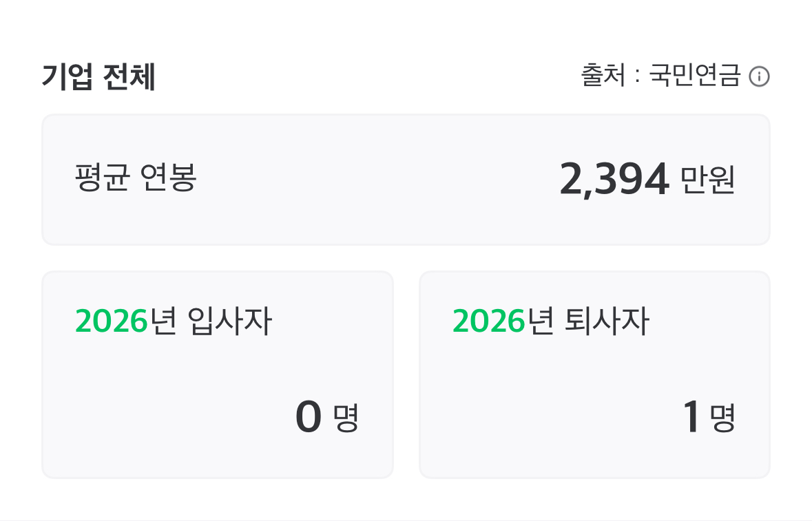812x521 pixels.
Task: Click the 명 unit beside 1
Action: pyautogui.click(x=722, y=418)
